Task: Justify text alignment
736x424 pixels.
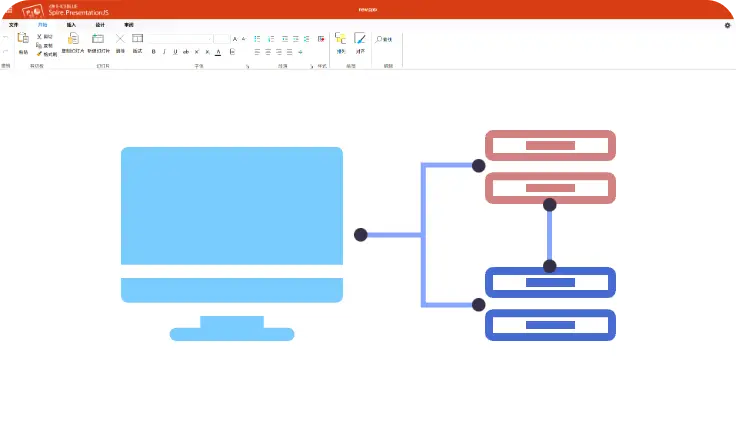Action: (x=290, y=52)
